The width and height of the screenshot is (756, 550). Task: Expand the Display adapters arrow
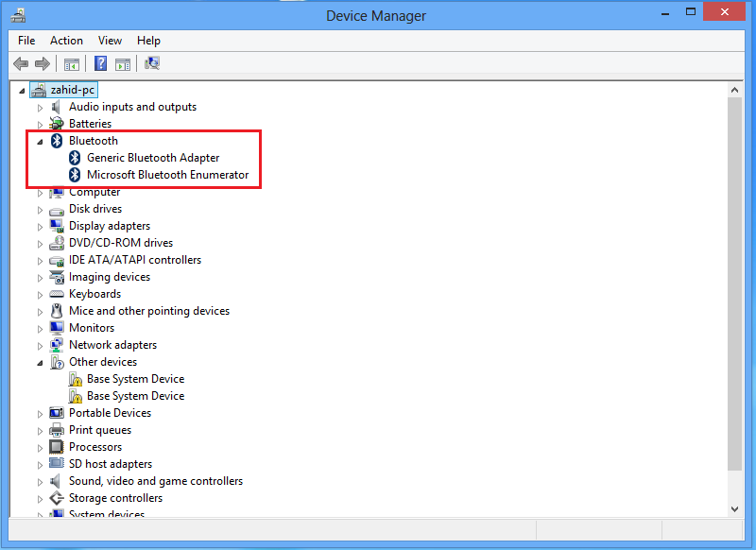pyautogui.click(x=40, y=227)
